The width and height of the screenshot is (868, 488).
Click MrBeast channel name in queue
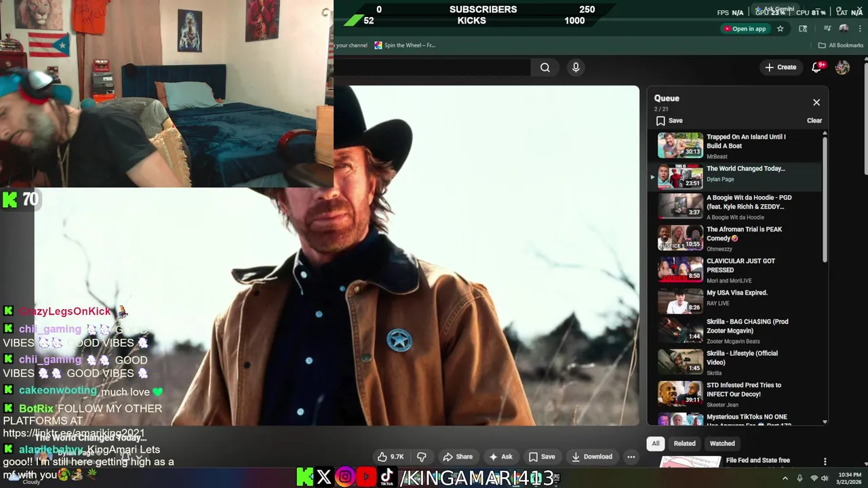[x=717, y=157]
